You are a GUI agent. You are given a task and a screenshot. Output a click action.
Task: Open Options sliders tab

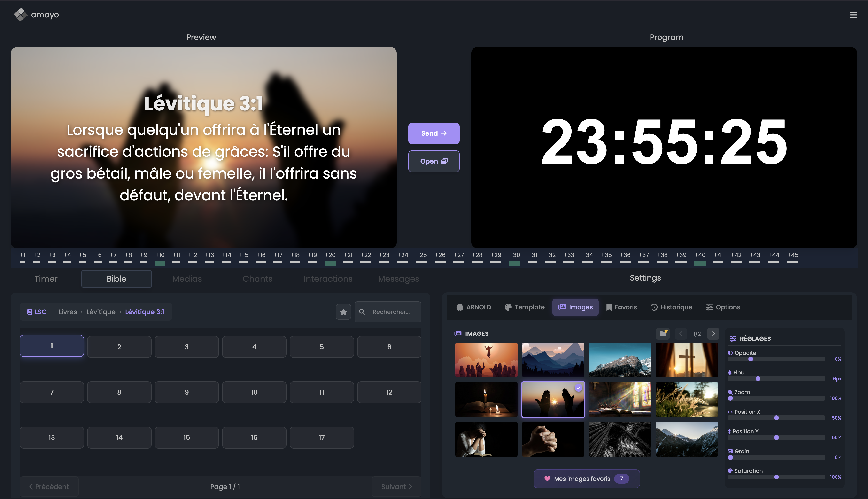pos(723,307)
